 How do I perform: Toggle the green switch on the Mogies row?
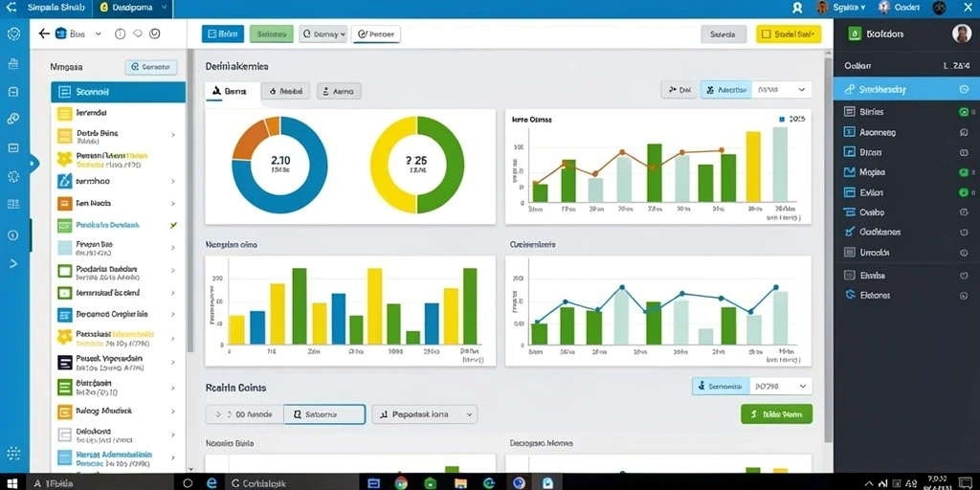click(x=963, y=172)
